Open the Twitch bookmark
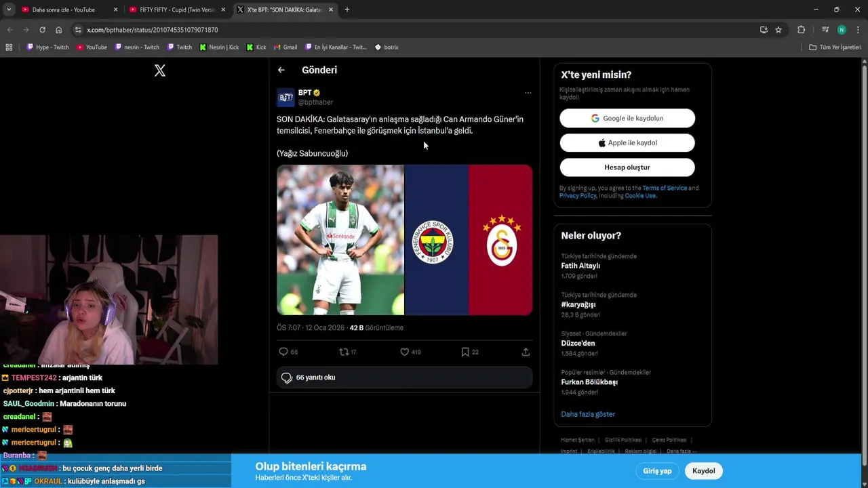868x488 pixels. click(x=180, y=47)
